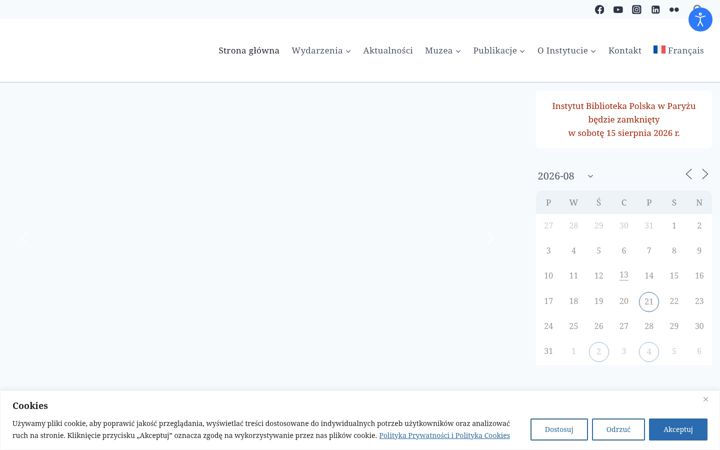
Task: Close the Cookies banner
Action: [705, 399]
